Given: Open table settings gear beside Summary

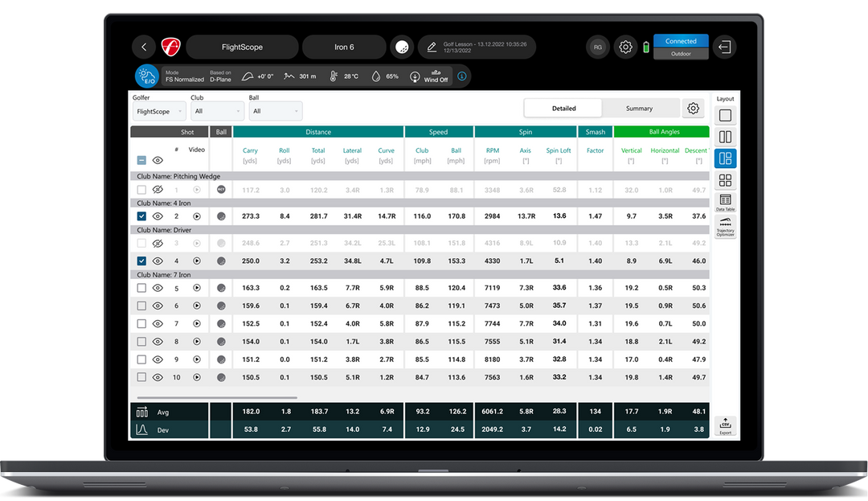Looking at the screenshot, I should [692, 109].
